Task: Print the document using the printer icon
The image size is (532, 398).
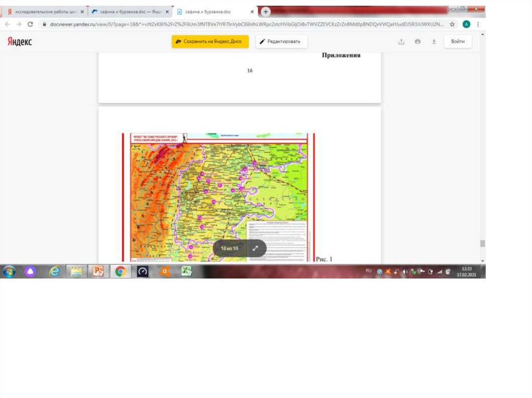Action: (417, 42)
